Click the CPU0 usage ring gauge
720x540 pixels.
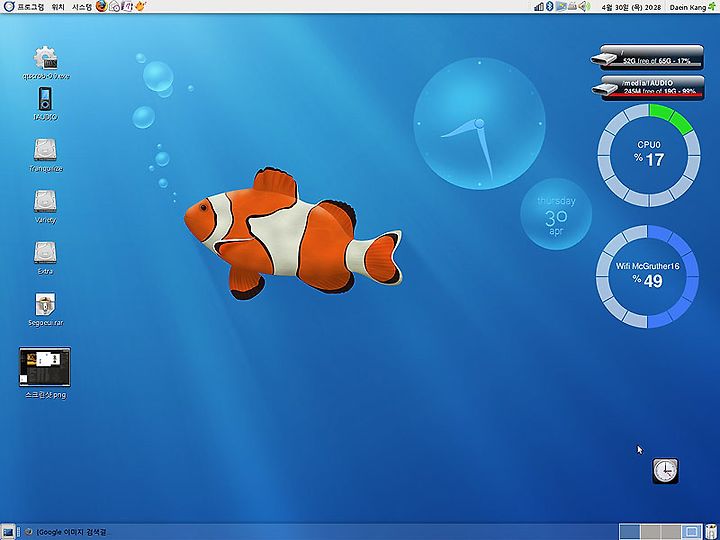pyautogui.click(x=649, y=155)
